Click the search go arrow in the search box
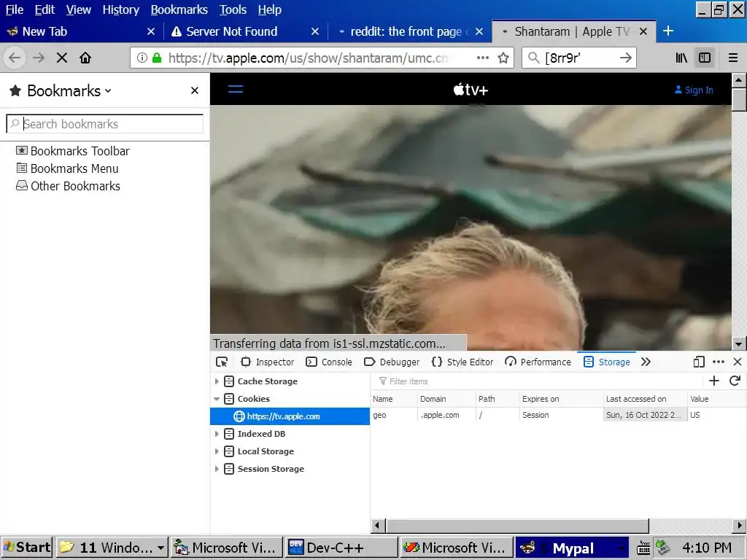 point(625,58)
